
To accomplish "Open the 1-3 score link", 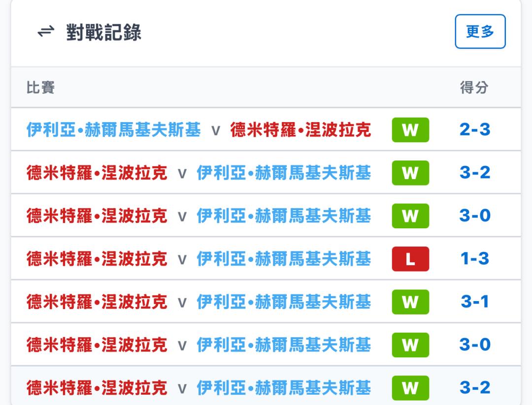I will click(475, 258).
